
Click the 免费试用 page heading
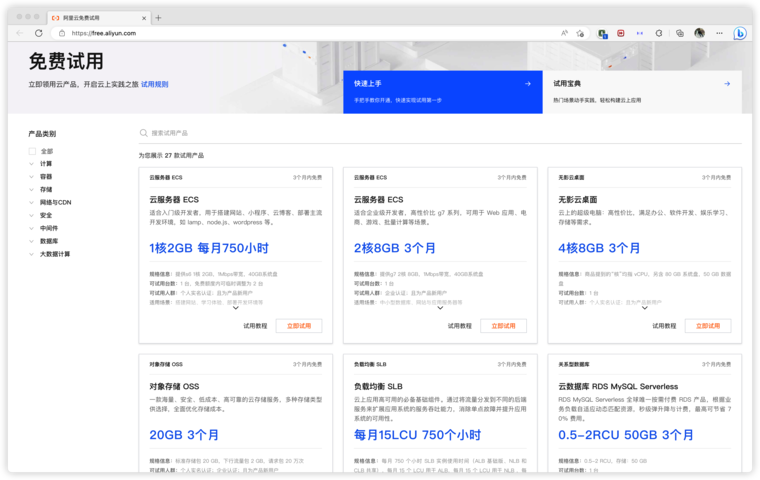[66, 62]
